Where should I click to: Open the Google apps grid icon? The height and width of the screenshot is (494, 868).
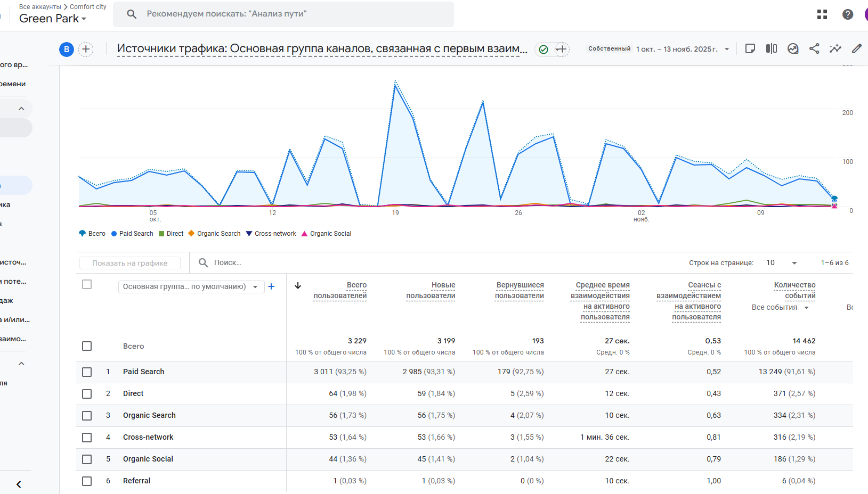click(822, 14)
